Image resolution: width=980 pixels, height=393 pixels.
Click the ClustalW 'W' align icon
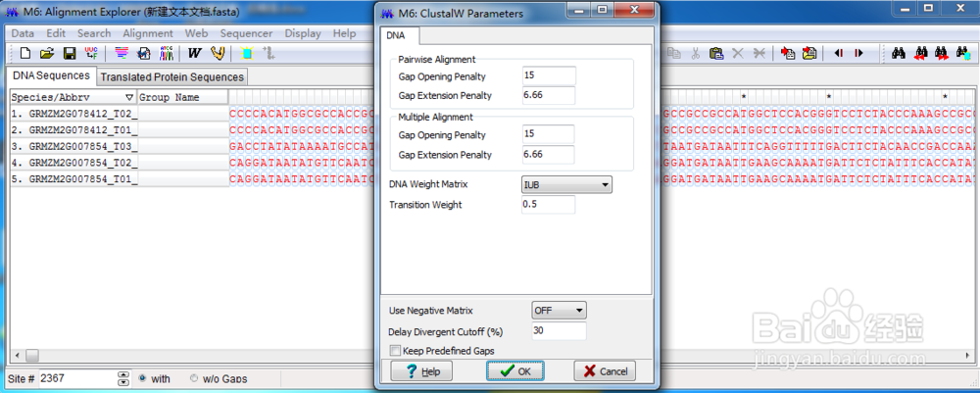pyautogui.click(x=195, y=54)
